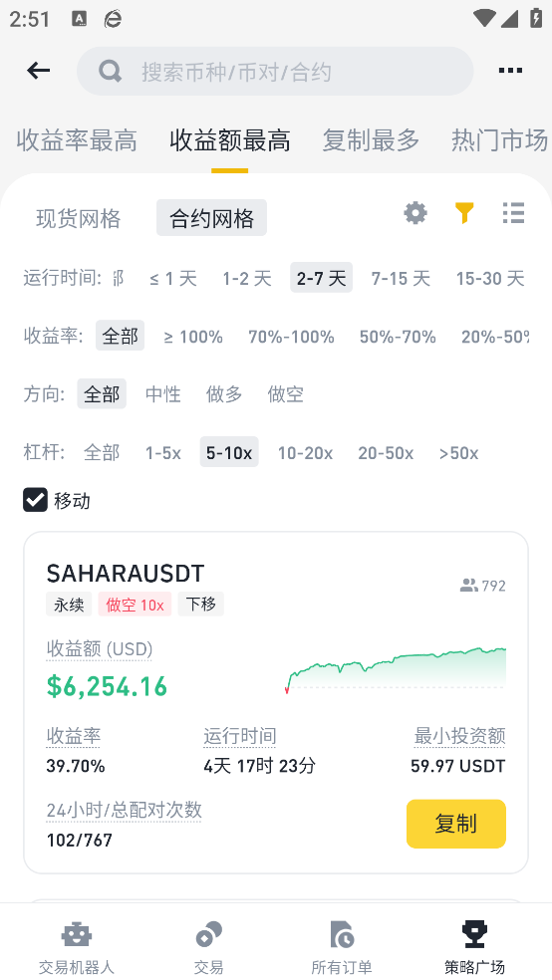
Task: Select 10-20x leverage filter
Action: (305, 452)
